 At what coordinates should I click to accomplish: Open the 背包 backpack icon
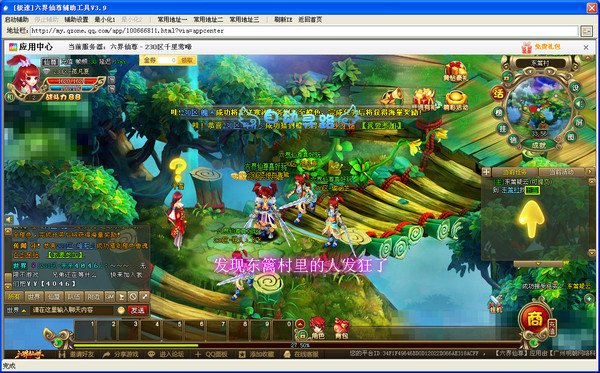coord(341,329)
